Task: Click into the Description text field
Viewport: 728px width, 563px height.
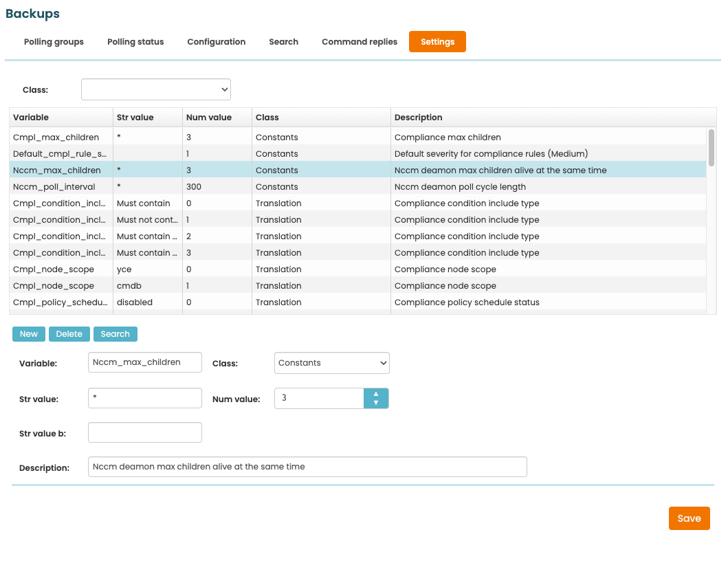Action: point(307,467)
